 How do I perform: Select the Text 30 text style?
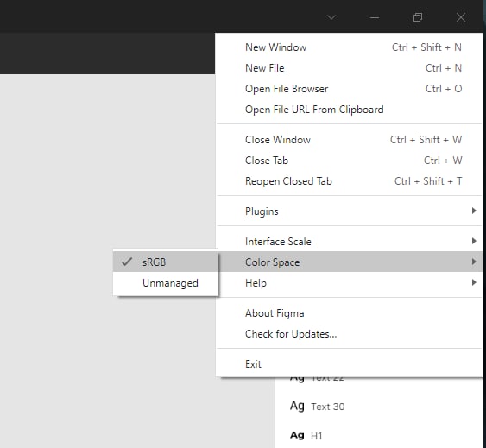point(317,407)
